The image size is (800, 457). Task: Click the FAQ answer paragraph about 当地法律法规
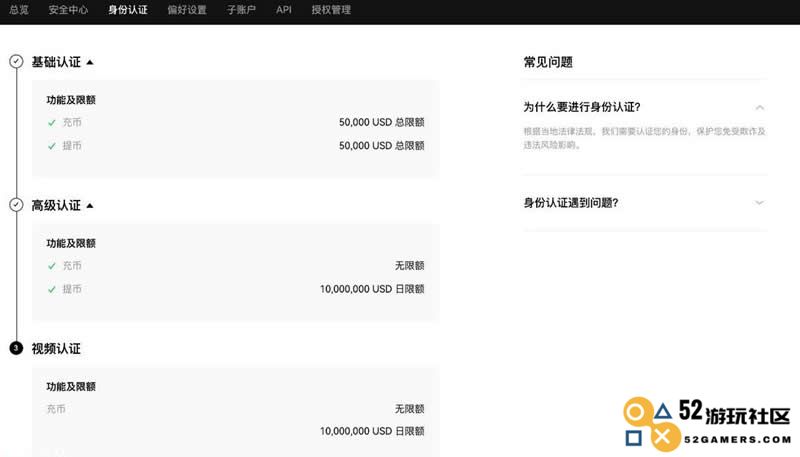644,138
